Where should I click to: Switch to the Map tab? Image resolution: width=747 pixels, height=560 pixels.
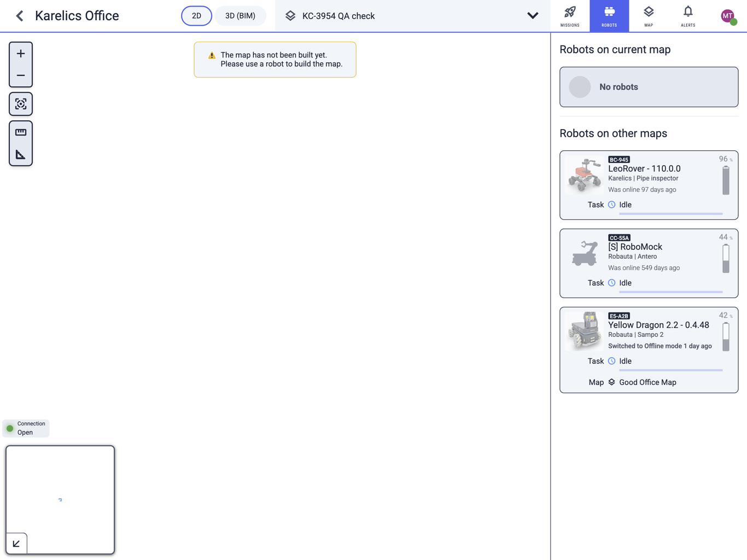point(649,16)
